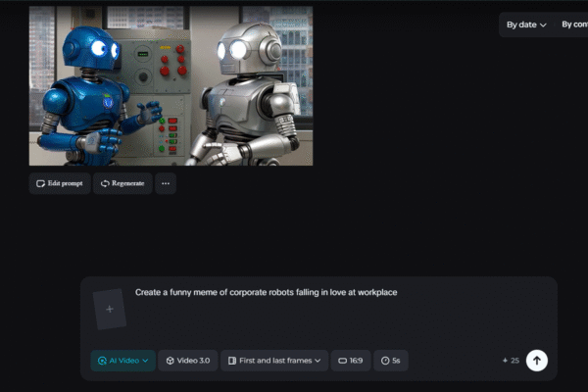Image resolution: width=588 pixels, height=392 pixels.
Task: Change the 5s duration setting
Action: tap(390, 361)
